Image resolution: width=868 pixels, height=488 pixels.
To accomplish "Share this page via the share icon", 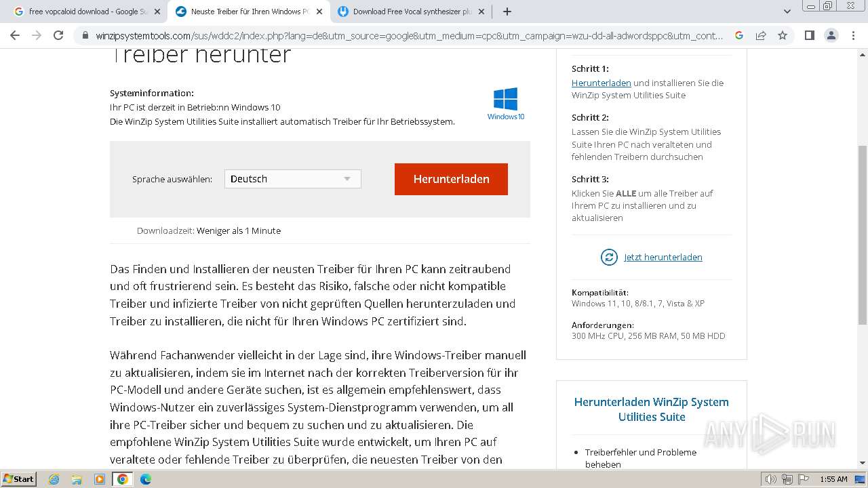I will pos(761,35).
